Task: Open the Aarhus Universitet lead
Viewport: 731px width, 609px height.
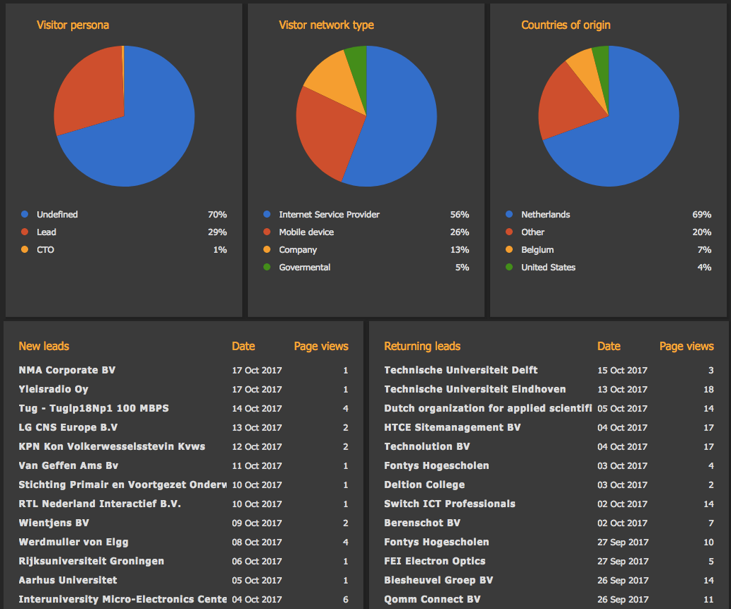Action: tap(68, 581)
